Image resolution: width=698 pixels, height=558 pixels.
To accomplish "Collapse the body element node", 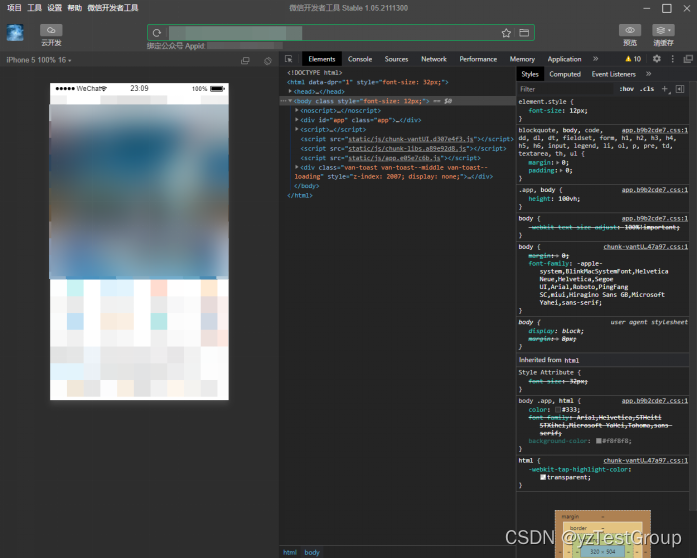I will [290, 101].
